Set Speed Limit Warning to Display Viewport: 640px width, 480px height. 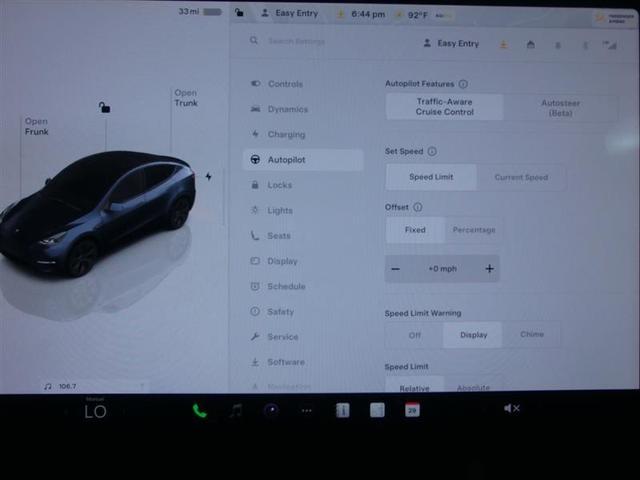click(x=473, y=335)
